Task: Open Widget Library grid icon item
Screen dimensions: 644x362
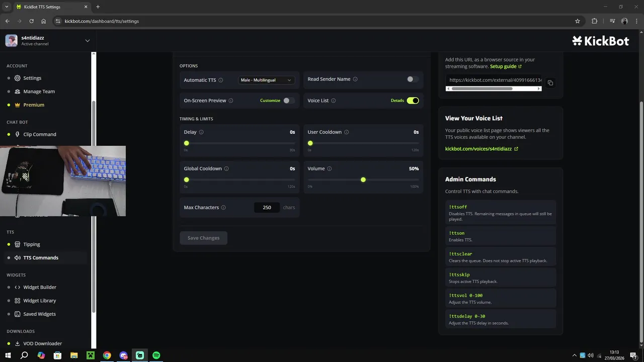Action: click(x=40, y=301)
